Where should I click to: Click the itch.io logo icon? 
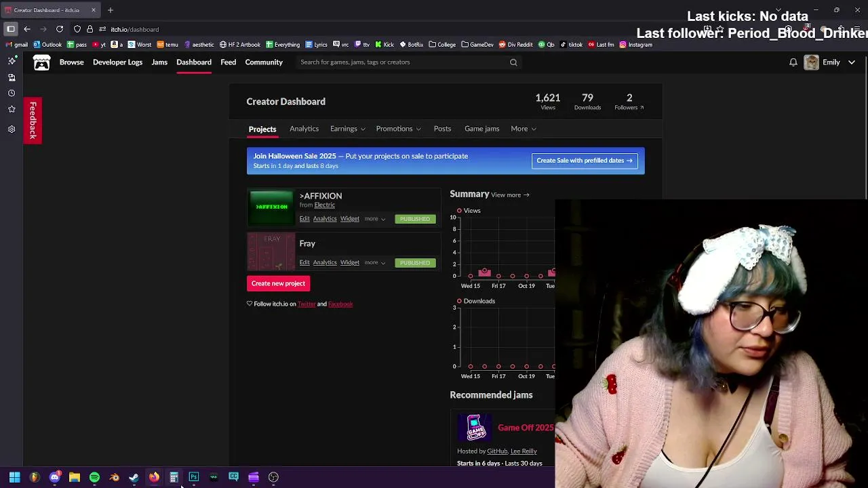(x=41, y=62)
